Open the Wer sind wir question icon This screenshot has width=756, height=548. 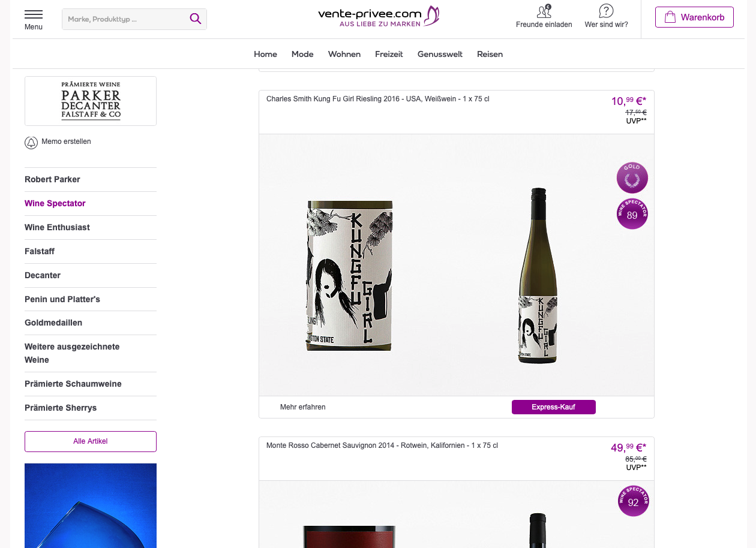(x=606, y=11)
